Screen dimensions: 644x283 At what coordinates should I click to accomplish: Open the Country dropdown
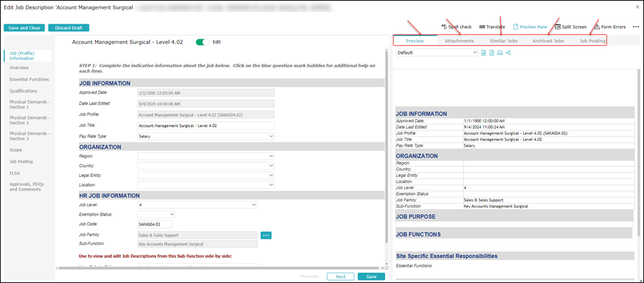[x=206, y=166]
